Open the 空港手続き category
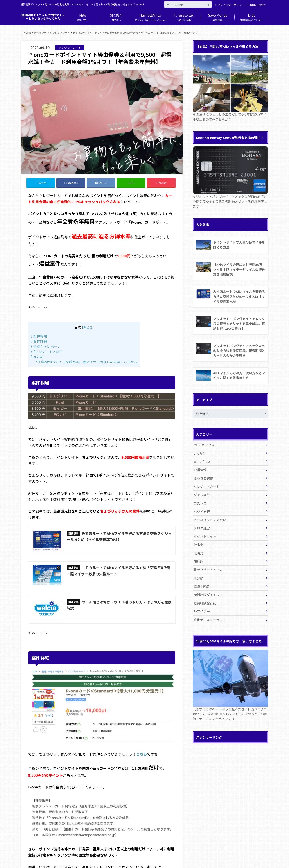Screen dimensions: 289x868 tap(230, 586)
